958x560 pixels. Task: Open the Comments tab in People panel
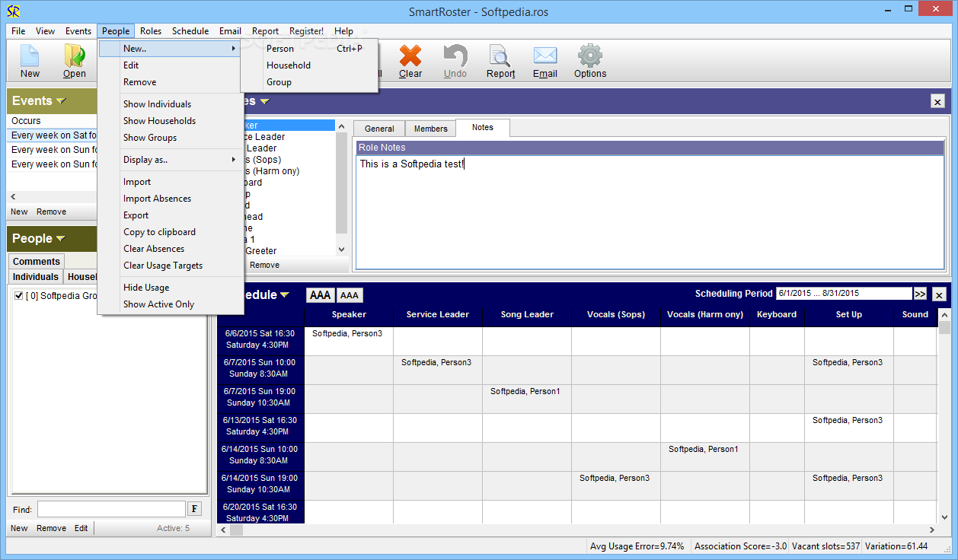tap(37, 261)
